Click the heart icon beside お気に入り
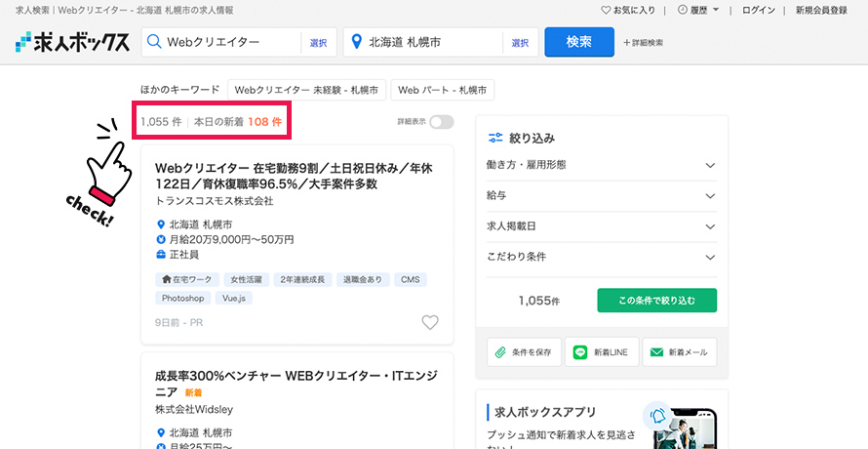Image resolution: width=868 pixels, height=449 pixels. (x=607, y=10)
